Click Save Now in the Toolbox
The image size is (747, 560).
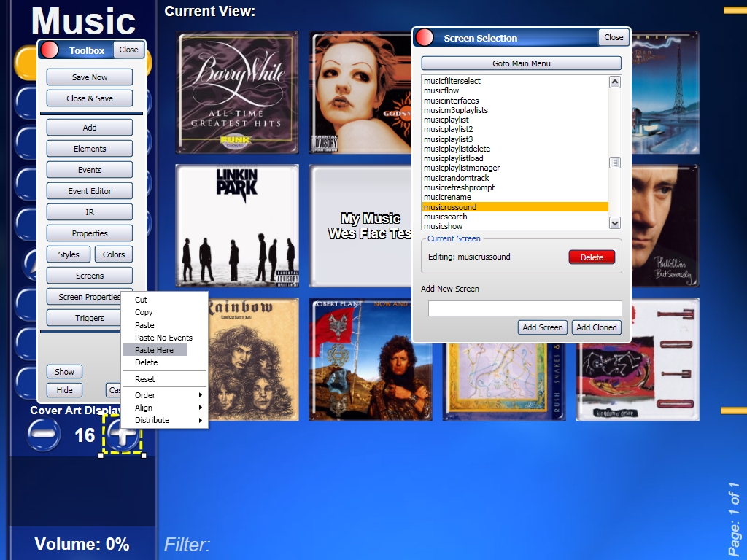[x=90, y=77]
